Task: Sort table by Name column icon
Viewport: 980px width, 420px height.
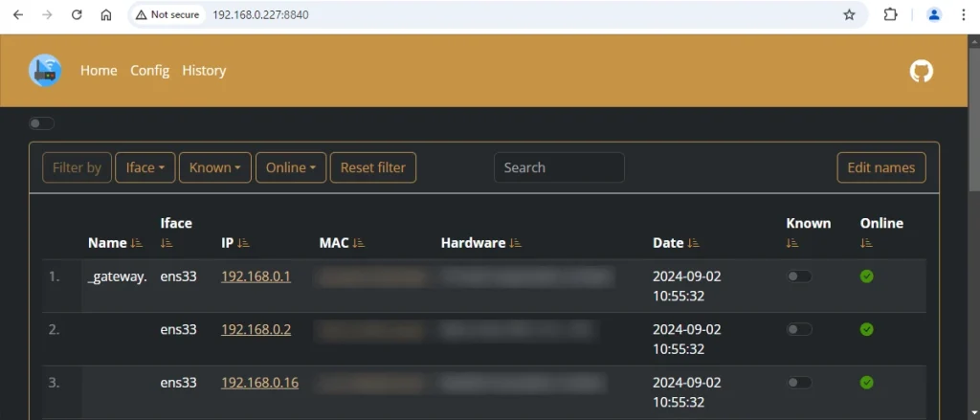Action: tap(137, 243)
